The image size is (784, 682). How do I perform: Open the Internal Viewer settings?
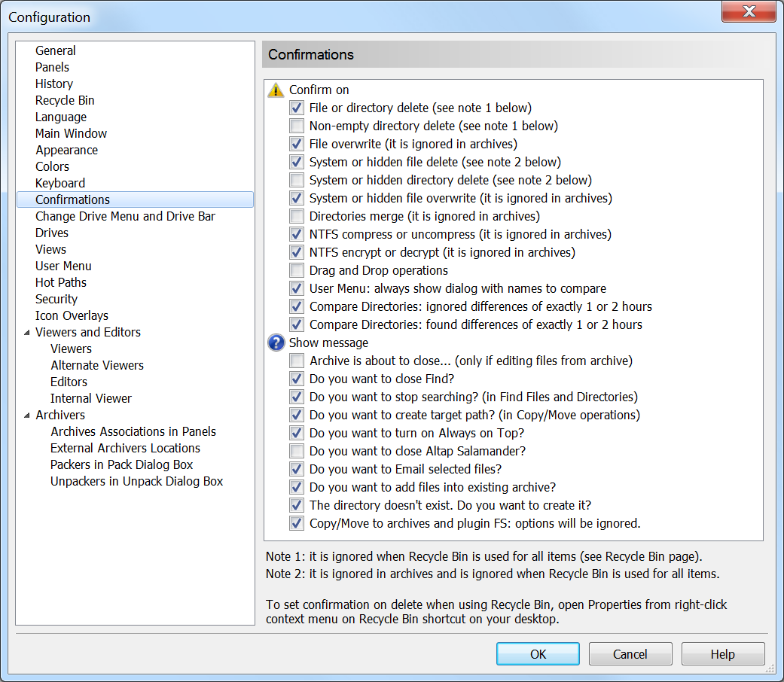91,399
